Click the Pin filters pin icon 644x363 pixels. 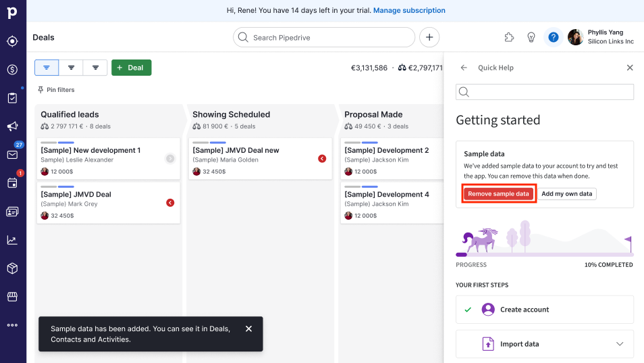[x=41, y=90]
